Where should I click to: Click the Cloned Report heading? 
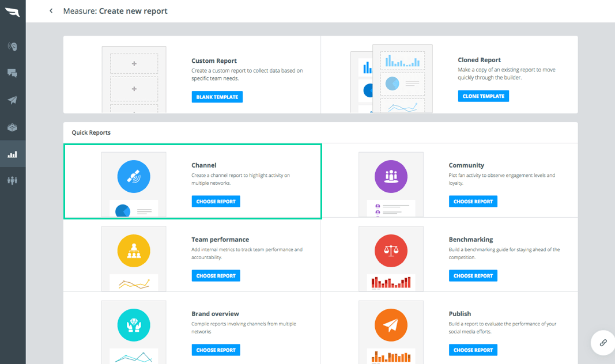coord(479,60)
